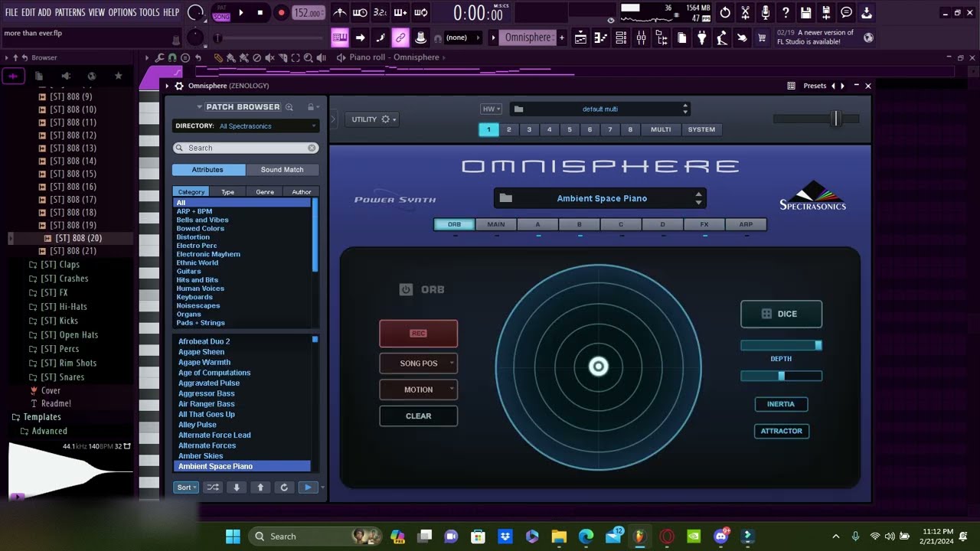Viewport: 980px width, 551px height.
Task: Open the HW dropdown
Action: pyautogui.click(x=491, y=109)
